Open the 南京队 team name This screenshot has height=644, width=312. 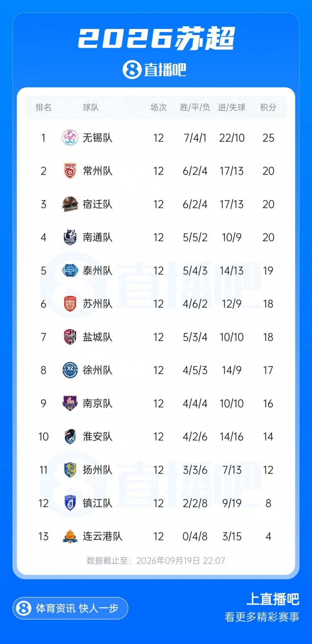[98, 403]
